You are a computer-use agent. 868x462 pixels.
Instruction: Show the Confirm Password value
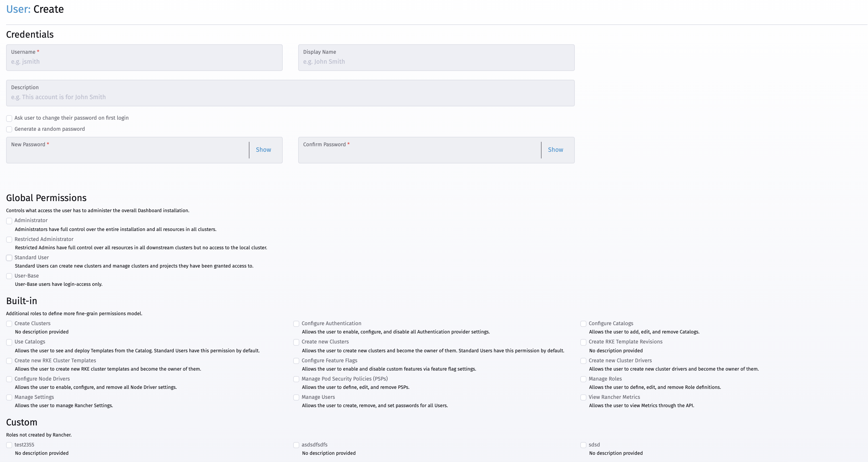click(555, 150)
